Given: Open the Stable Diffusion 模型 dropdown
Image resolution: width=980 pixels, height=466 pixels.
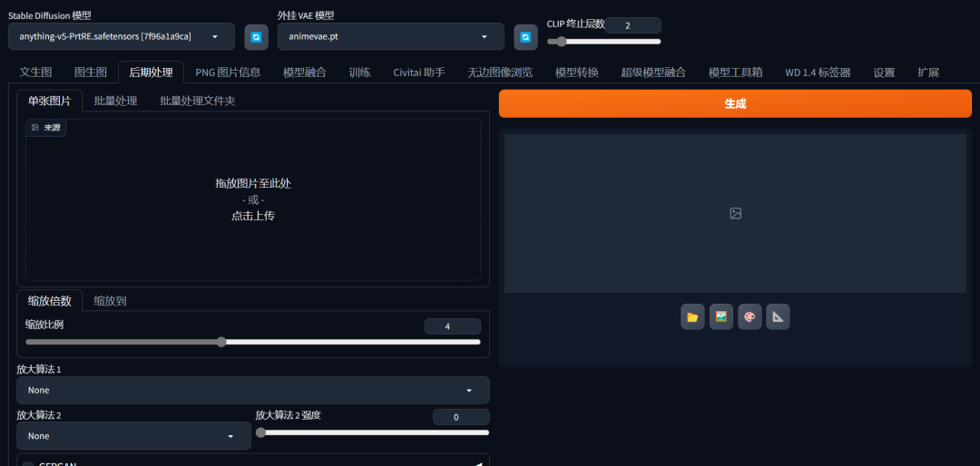Looking at the screenshot, I should [122, 37].
